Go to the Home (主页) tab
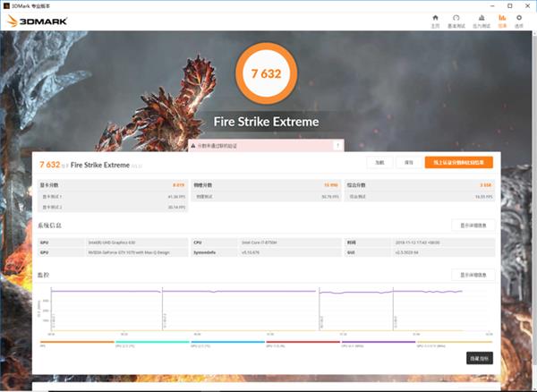Image resolution: width=537 pixels, height=392 pixels. 435,20
